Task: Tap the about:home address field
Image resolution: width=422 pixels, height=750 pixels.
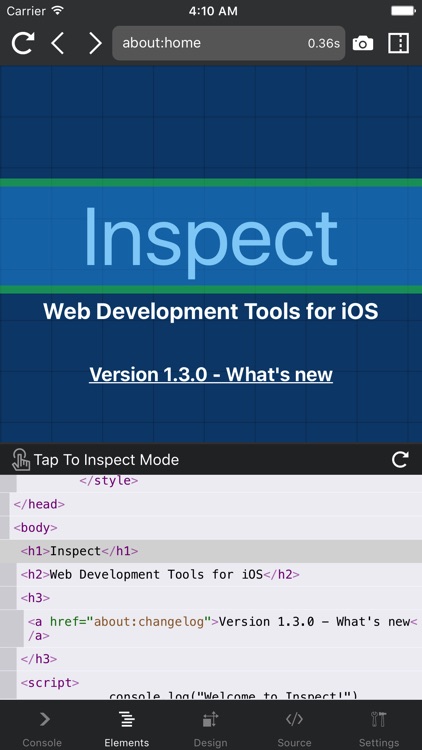Action: (x=228, y=43)
